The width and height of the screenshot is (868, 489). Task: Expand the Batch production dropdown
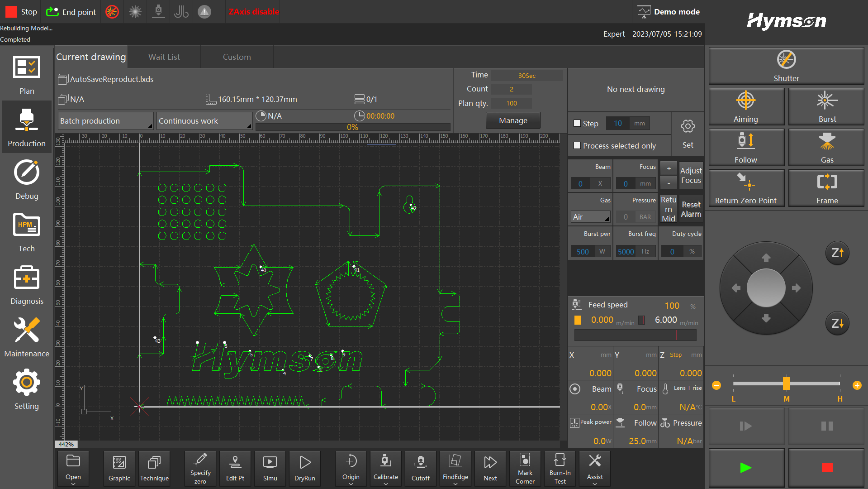[x=105, y=121]
